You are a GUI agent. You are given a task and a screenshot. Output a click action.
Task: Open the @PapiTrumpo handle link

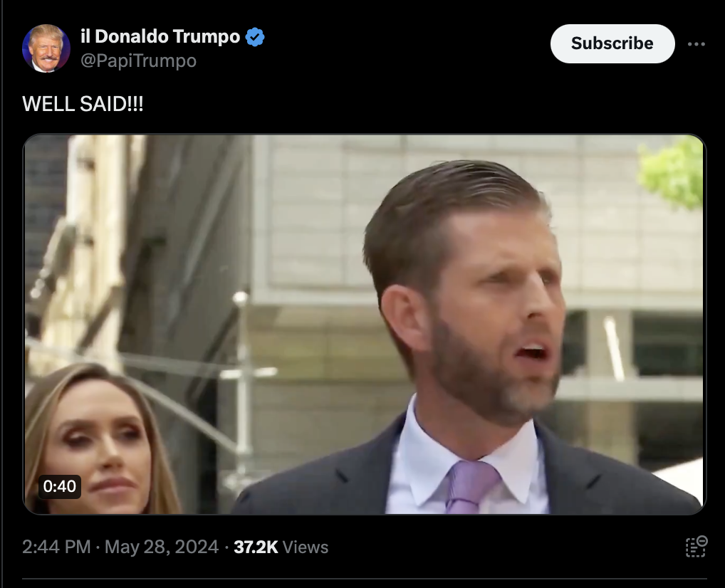tap(139, 61)
